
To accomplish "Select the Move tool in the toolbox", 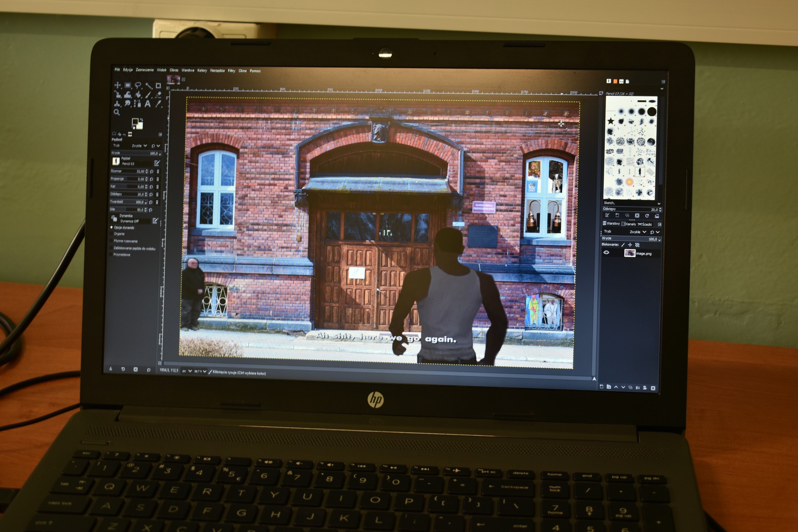I will coord(118,85).
